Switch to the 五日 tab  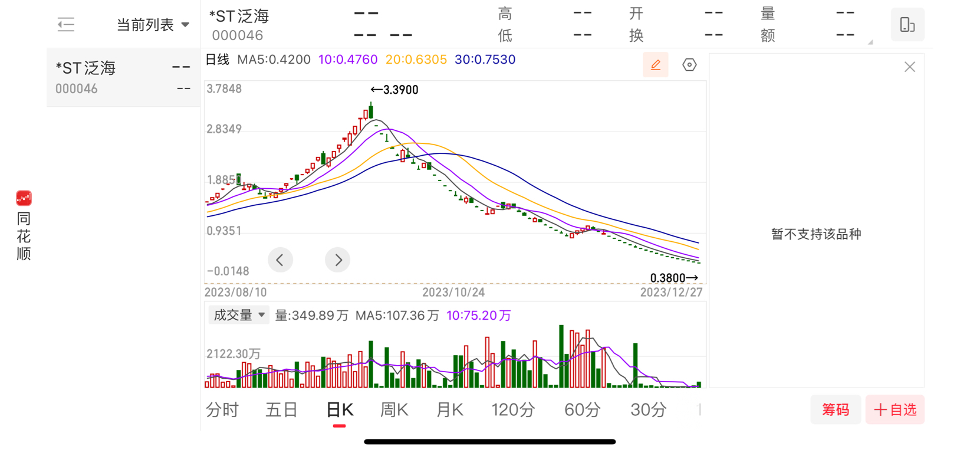coord(281,409)
